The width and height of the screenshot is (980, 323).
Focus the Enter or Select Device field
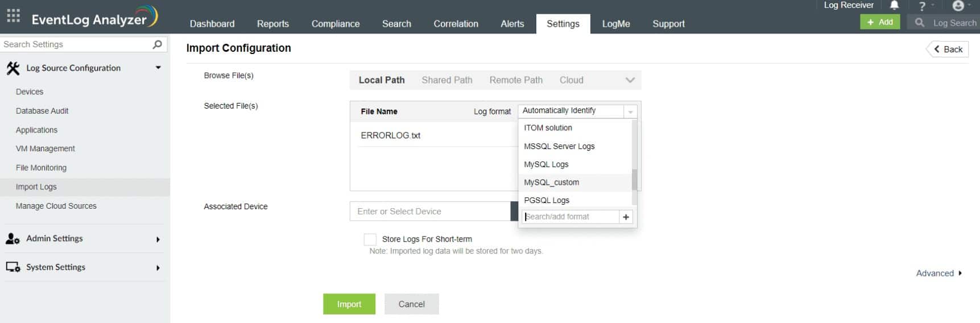coord(431,212)
